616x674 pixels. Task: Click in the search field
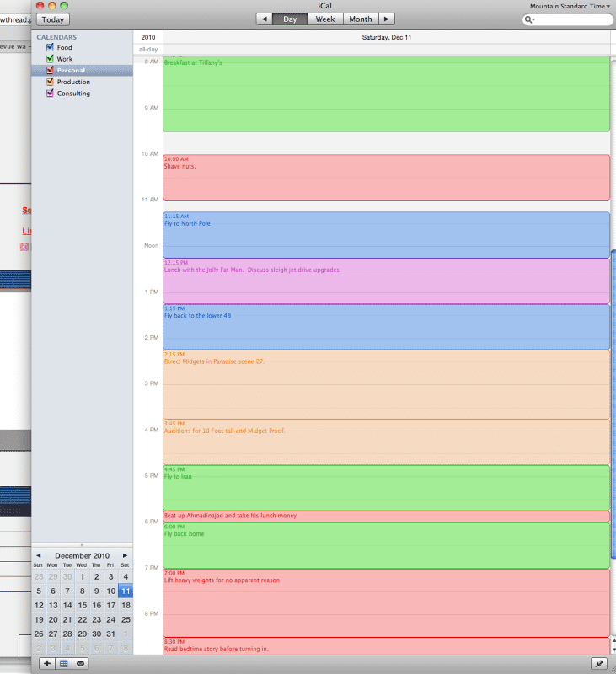[x=568, y=19]
